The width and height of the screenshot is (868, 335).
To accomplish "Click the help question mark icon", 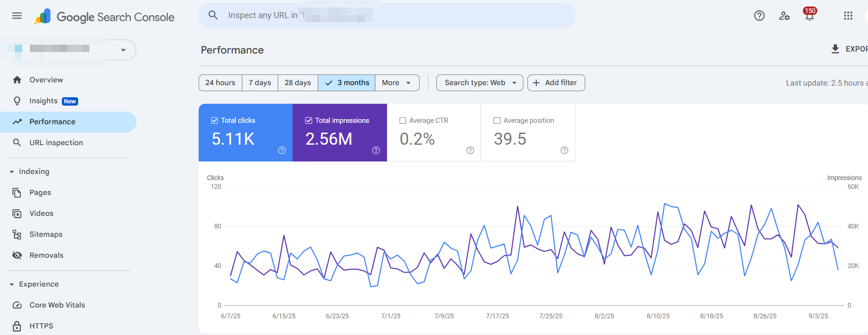I will tap(759, 16).
